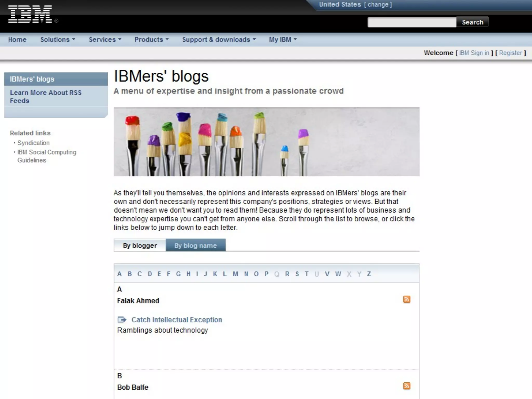Switch to the By blog name tab

point(195,245)
